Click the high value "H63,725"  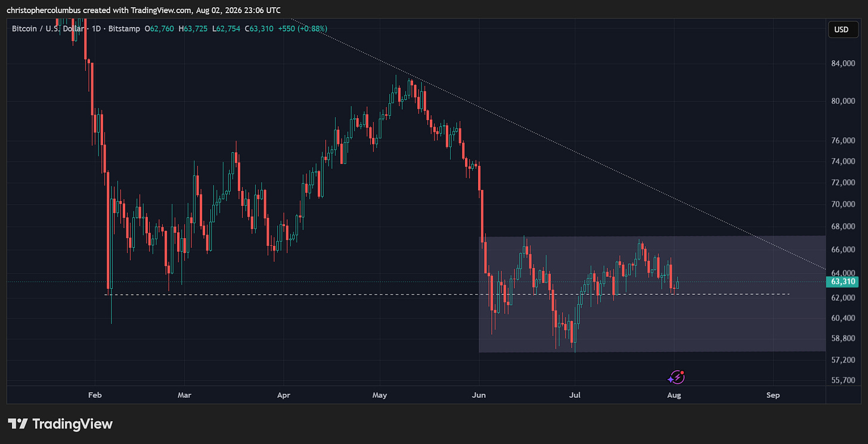(x=192, y=29)
